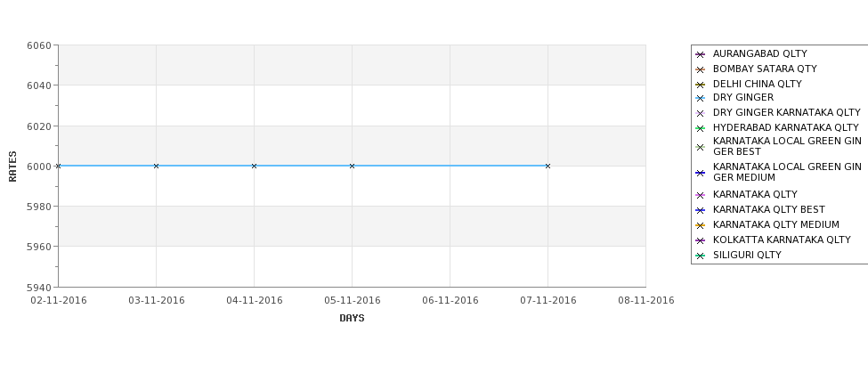The height and width of the screenshot is (382, 868).
Task: Click the data point at 05-11-2016
Action: point(352,167)
